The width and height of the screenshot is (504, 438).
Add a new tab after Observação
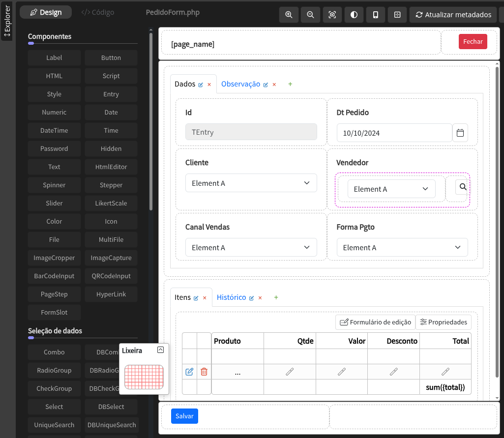(x=290, y=84)
